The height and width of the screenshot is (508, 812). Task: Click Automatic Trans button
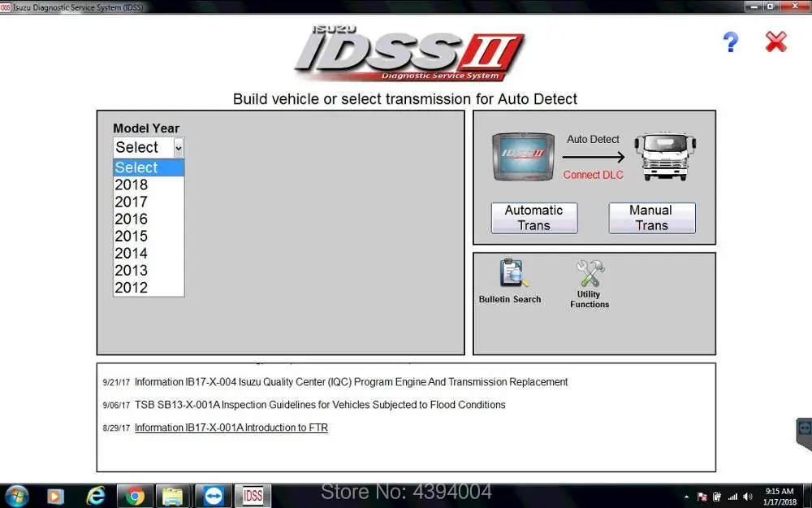click(x=534, y=218)
